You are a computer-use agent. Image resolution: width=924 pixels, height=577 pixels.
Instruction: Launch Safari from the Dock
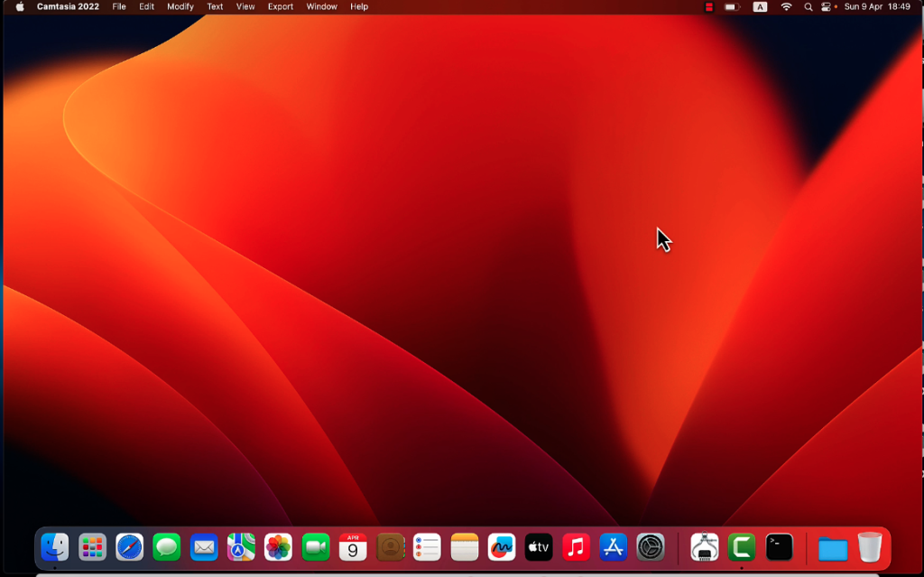(130, 547)
